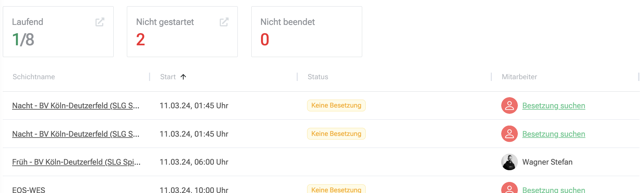Click Keine Besetzung badge in first row
Screen dimensions: 644x193
click(x=336, y=105)
